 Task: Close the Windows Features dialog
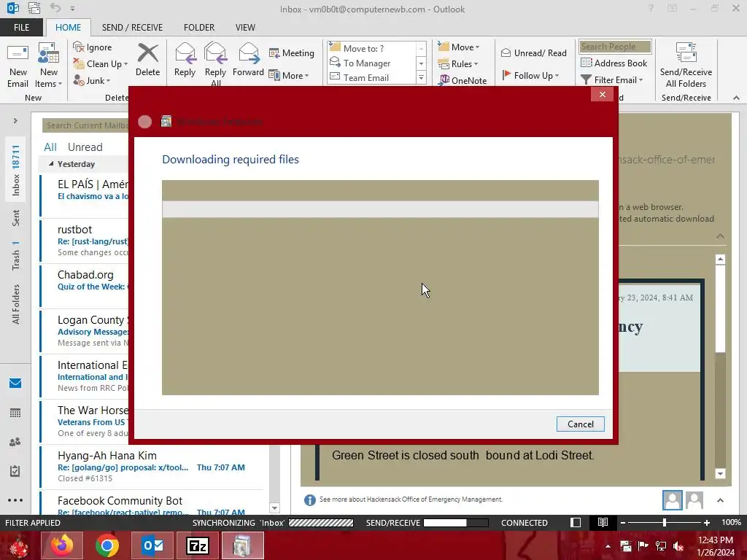[602, 94]
